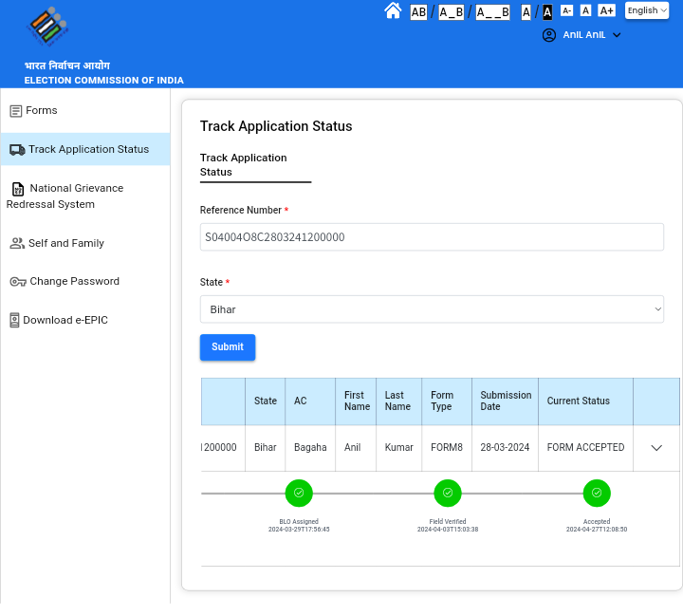Select wide text spacing A__B

click(492, 12)
